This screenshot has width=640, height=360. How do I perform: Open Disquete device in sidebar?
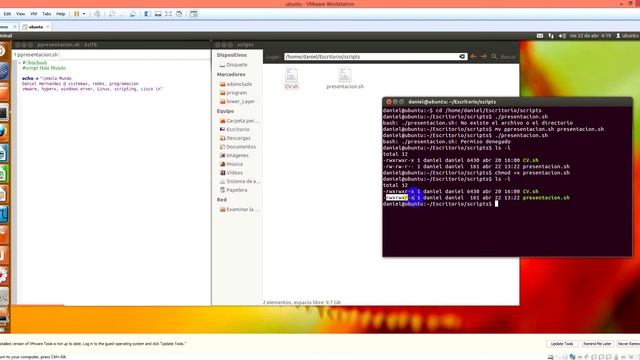pyautogui.click(x=233, y=64)
